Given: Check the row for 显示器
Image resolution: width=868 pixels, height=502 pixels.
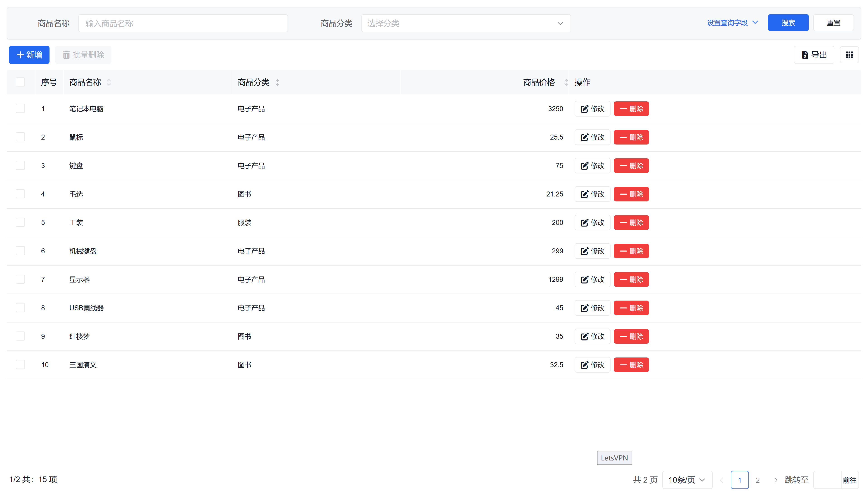Looking at the screenshot, I should coord(20,279).
